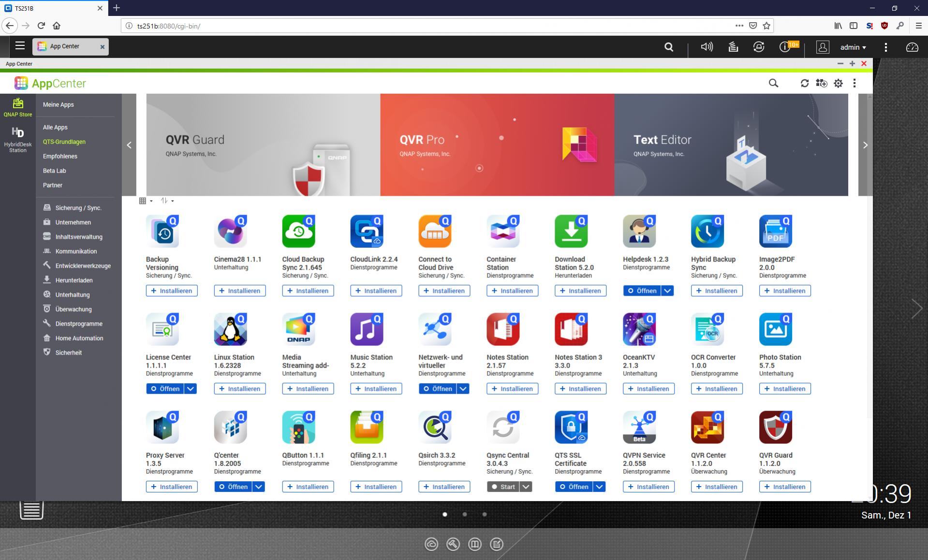Image resolution: width=928 pixels, height=560 pixels.
Task: Open Linux Station app icon
Action: [230, 329]
